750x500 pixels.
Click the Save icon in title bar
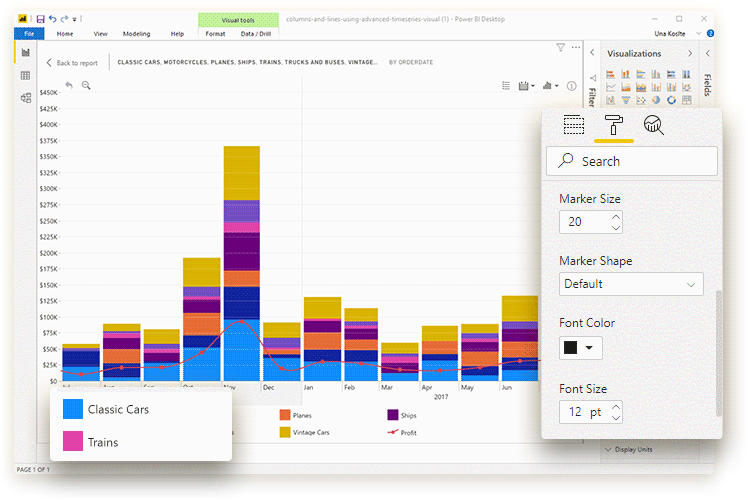click(x=40, y=19)
